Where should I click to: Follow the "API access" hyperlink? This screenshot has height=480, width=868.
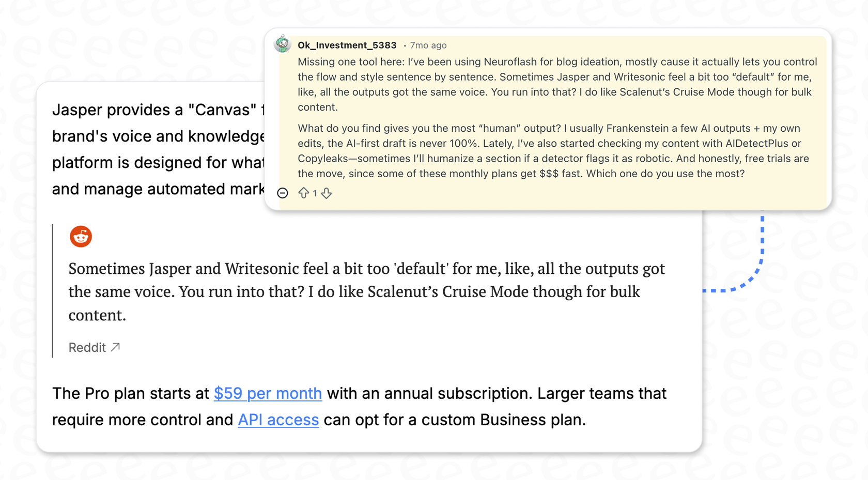pyautogui.click(x=278, y=420)
